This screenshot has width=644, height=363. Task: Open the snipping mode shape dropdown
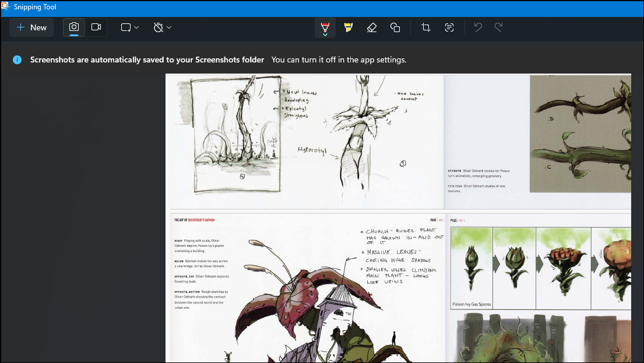(x=130, y=27)
